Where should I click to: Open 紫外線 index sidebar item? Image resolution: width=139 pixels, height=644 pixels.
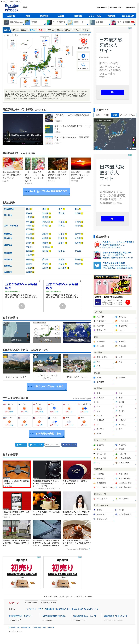pyautogui.click(x=121, y=402)
